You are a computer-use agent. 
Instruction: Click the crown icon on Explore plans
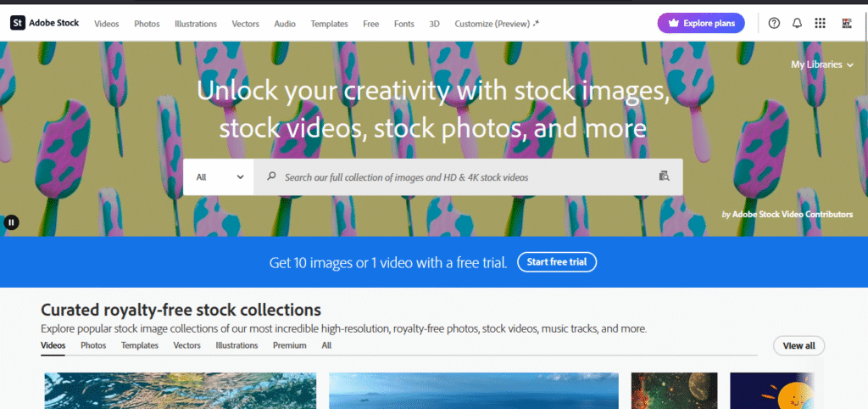(x=674, y=23)
